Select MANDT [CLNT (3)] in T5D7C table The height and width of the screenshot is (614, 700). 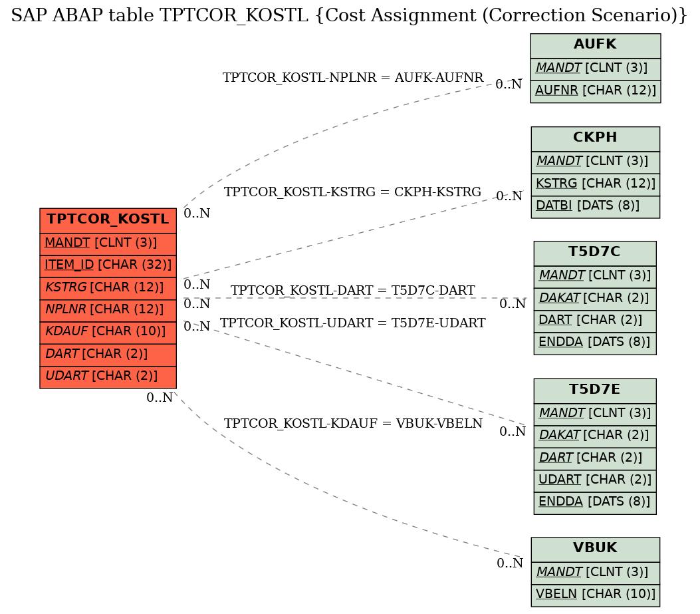[x=595, y=277]
